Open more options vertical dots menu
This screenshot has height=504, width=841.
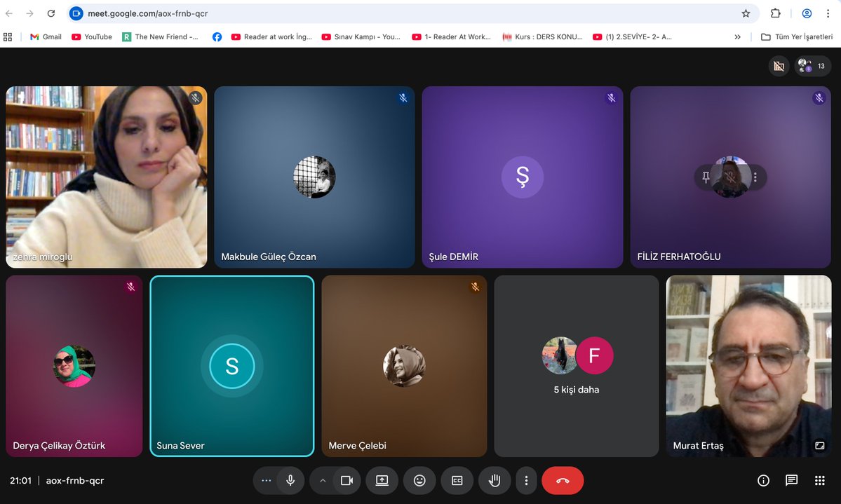[x=526, y=480]
